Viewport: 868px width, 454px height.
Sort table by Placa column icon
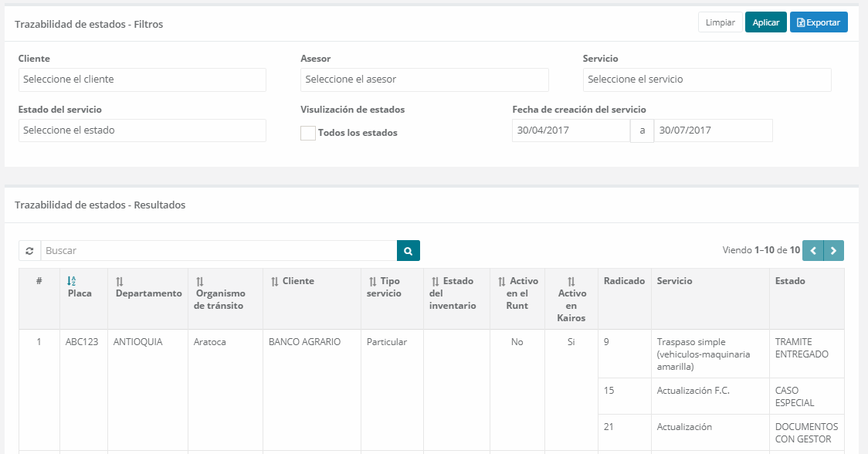[x=71, y=281]
